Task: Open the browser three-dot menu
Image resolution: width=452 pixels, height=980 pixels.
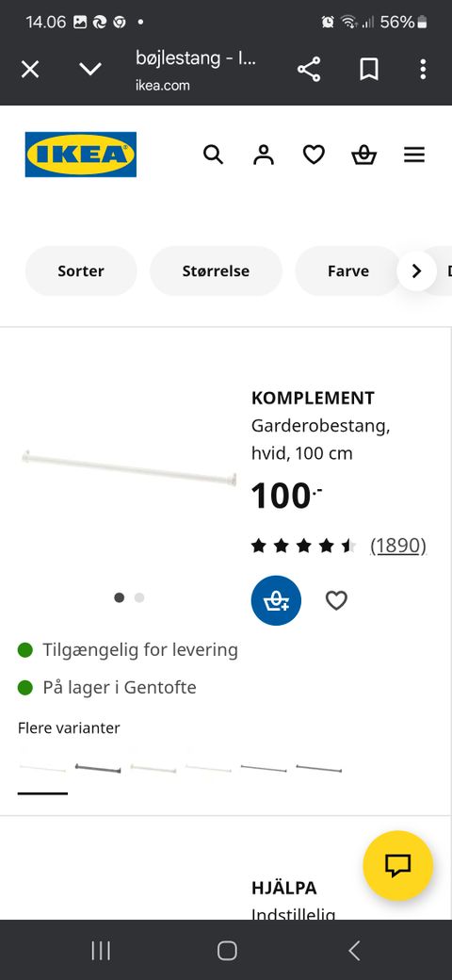Action: pos(424,70)
